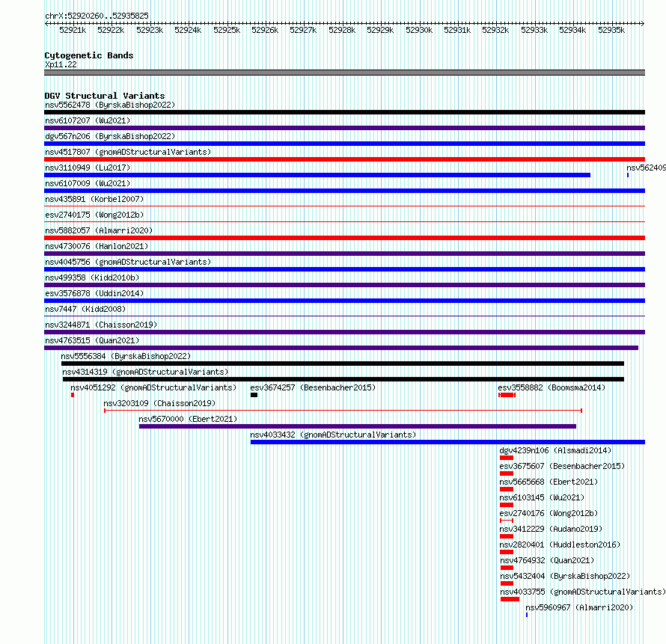Open the nsv4033432 (gnomADStructuralVariants) label
This screenshot has width=666, height=644.
tap(333, 435)
